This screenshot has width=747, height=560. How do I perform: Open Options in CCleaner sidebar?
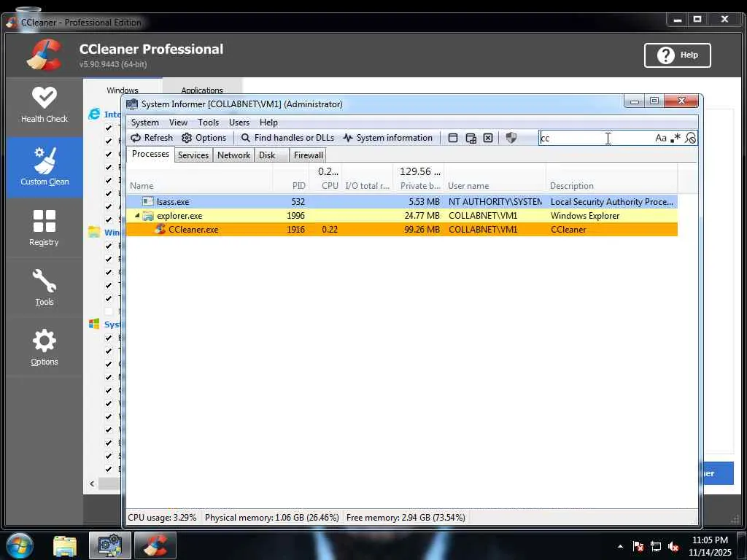44,348
